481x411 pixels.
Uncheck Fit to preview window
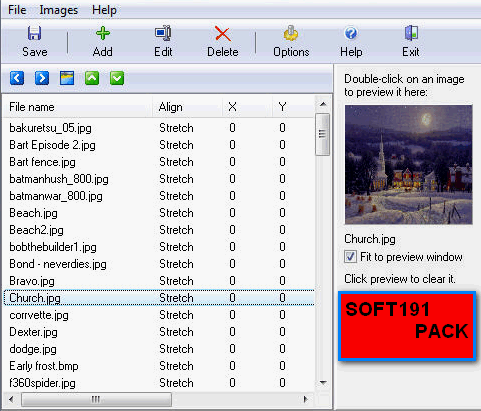[x=350, y=257]
